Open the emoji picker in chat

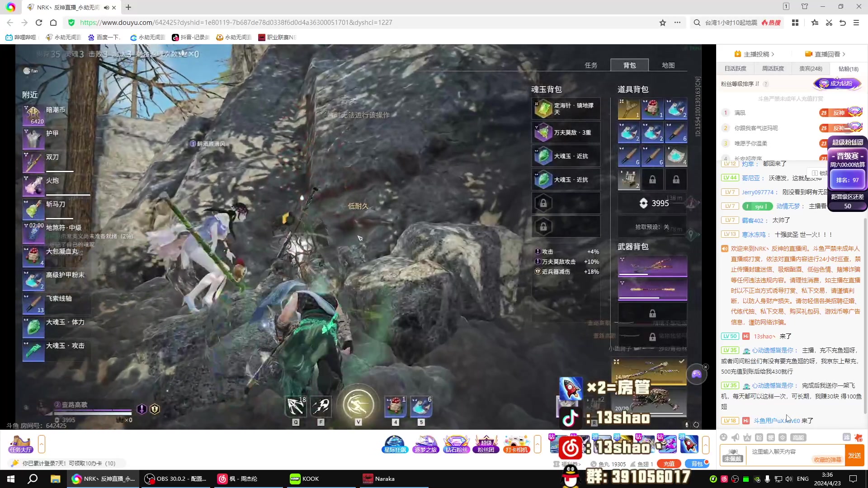[x=723, y=437]
